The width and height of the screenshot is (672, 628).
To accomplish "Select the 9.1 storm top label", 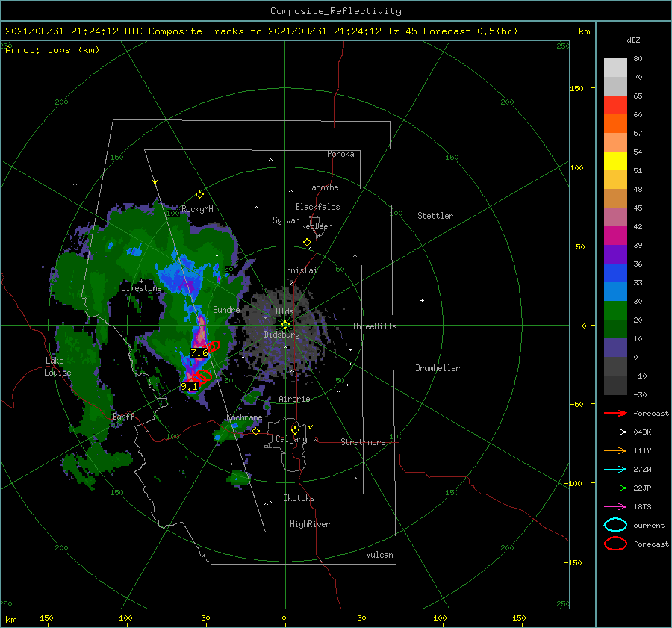I will point(190,387).
